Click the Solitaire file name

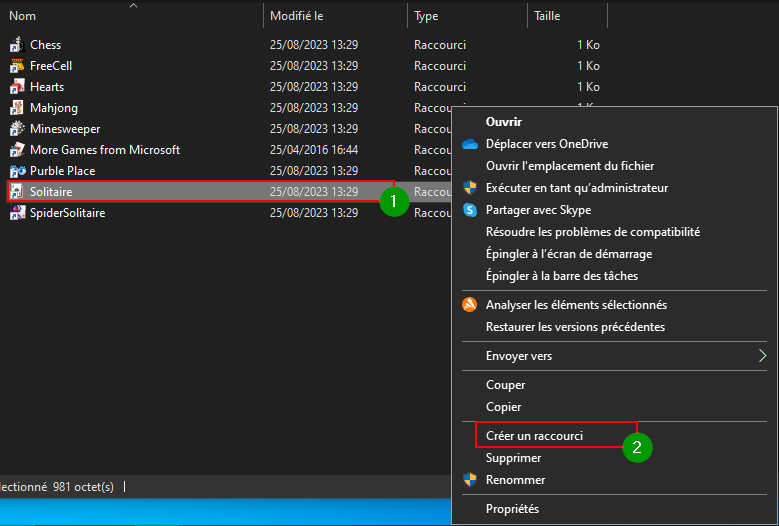(51, 192)
